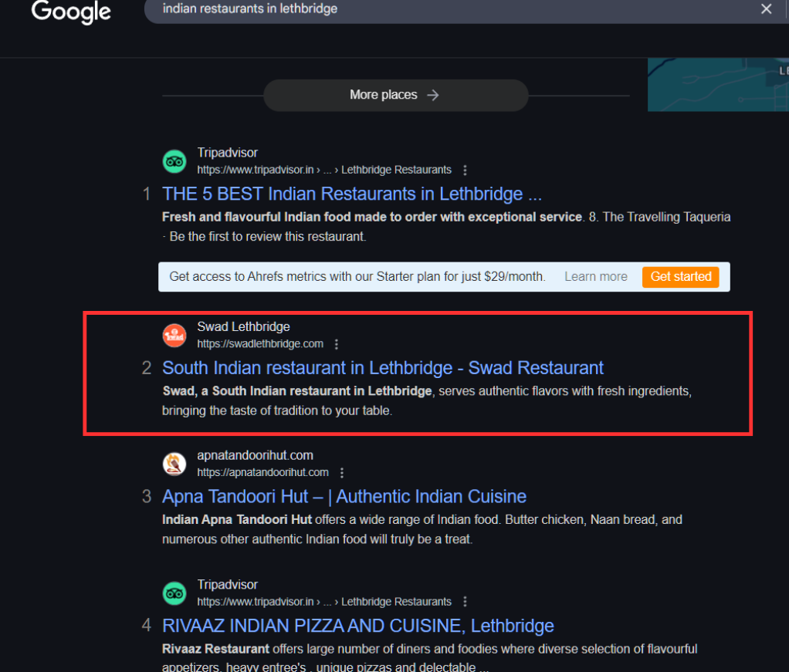This screenshot has width=789, height=672.
Task: Open 'South Indian restaurant in Lethbridge - Swad Restaurant' link
Action: tap(382, 368)
